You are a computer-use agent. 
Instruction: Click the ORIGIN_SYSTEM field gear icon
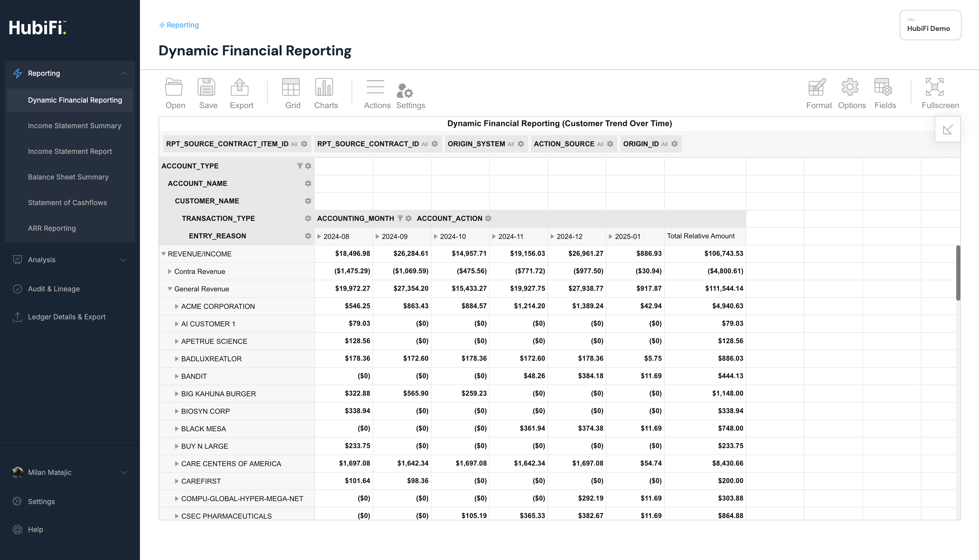(x=521, y=144)
